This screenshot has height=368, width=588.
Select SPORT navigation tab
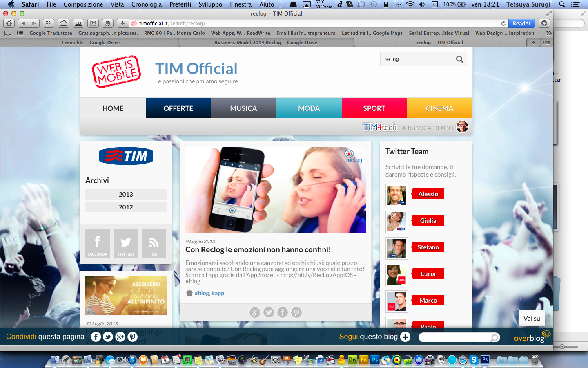[374, 108]
